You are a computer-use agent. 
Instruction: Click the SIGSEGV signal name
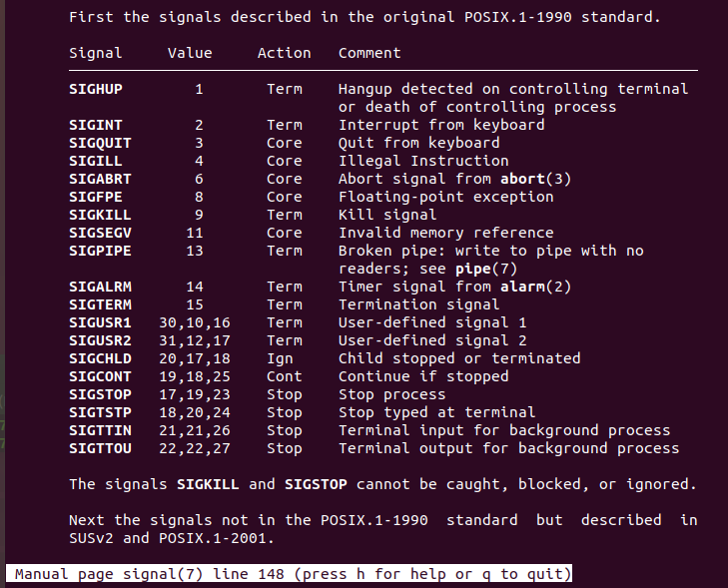click(100, 233)
